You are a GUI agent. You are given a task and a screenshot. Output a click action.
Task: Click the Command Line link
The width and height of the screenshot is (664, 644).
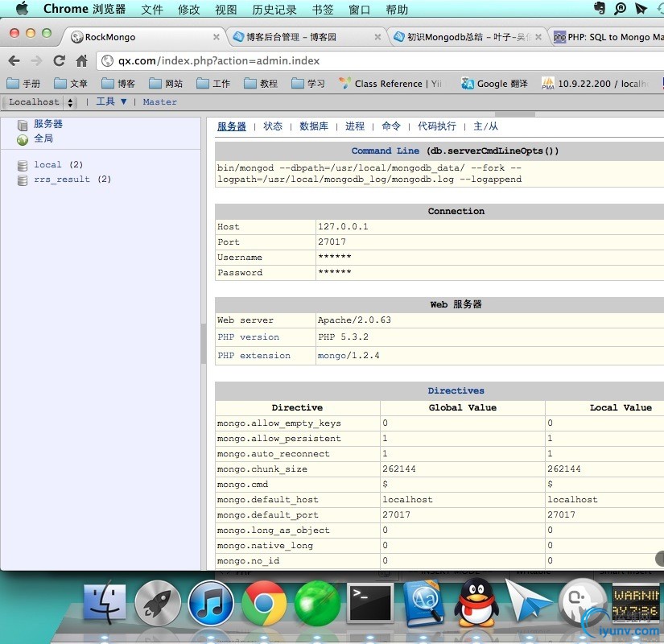[x=385, y=151]
